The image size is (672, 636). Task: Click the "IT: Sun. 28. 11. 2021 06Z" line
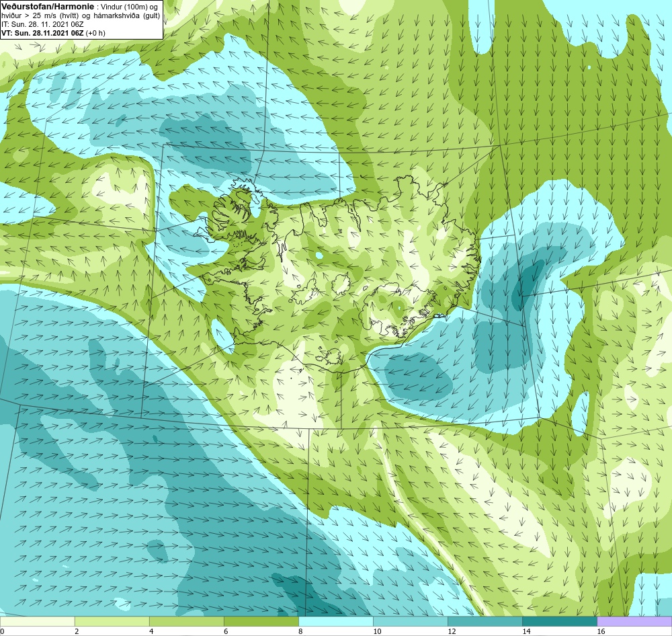pyautogui.click(x=42, y=24)
